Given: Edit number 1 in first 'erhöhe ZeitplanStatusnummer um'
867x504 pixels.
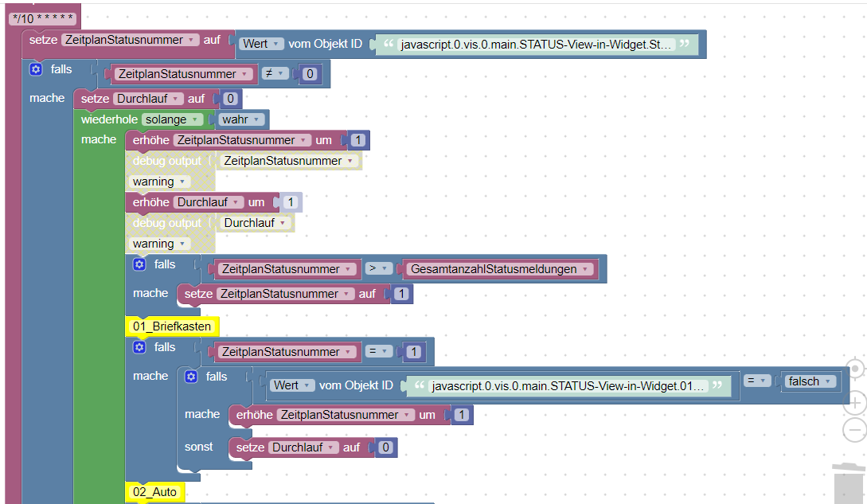Looking at the screenshot, I should click(x=358, y=140).
